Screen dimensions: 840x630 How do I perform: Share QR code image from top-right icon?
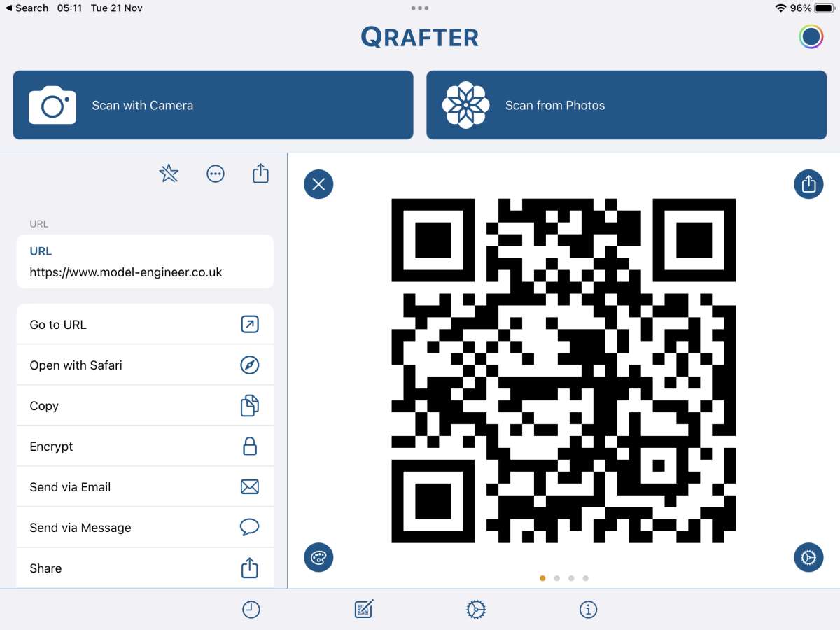[808, 184]
